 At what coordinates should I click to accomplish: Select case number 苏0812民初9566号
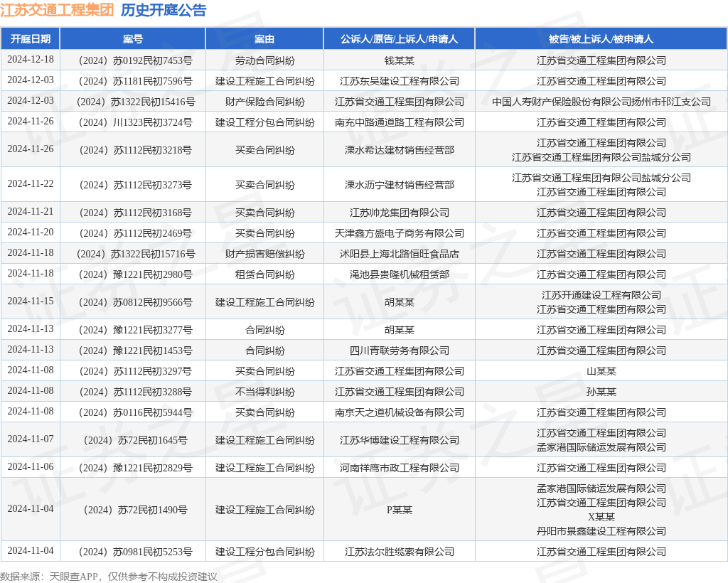coord(136,302)
